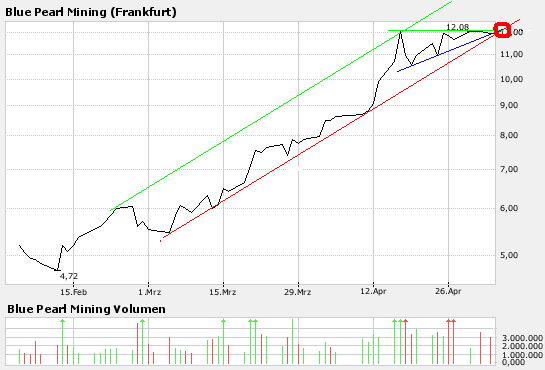The width and height of the screenshot is (545, 370).
Task: Click the 3.000.000 volume axis label
Action: click(522, 338)
